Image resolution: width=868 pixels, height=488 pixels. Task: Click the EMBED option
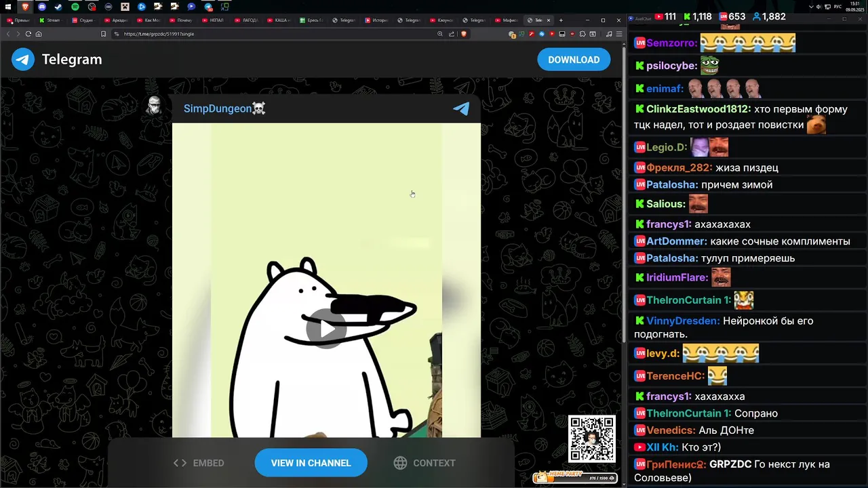pyautogui.click(x=199, y=463)
